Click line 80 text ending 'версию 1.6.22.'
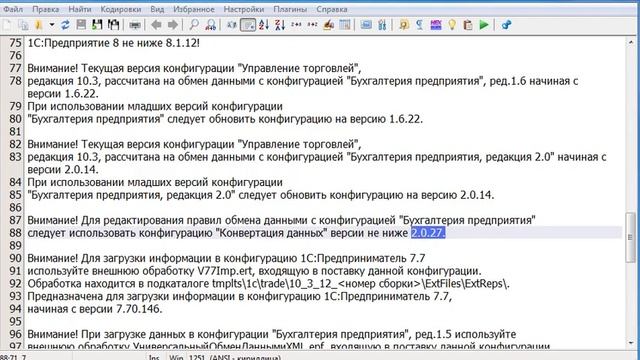640x360 pixels. (x=225, y=119)
